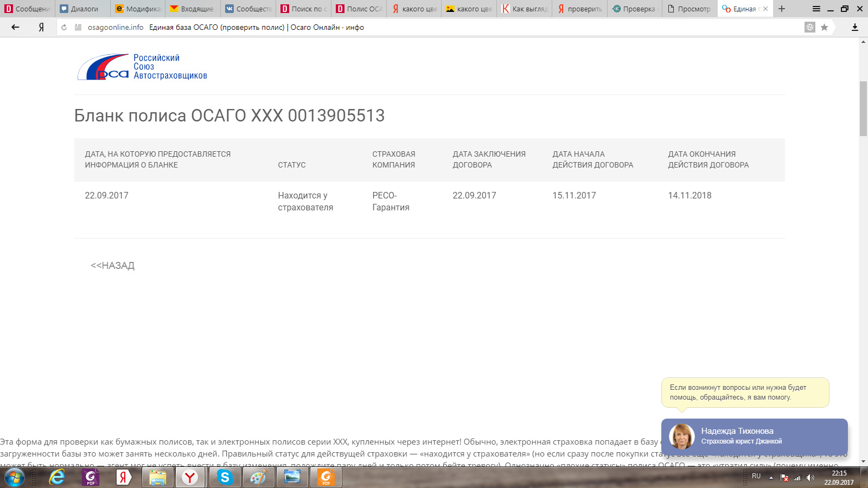Click the Show Desktop strip beside the clock
Image resolution: width=868 pixels, height=488 pixels.
pos(864,478)
